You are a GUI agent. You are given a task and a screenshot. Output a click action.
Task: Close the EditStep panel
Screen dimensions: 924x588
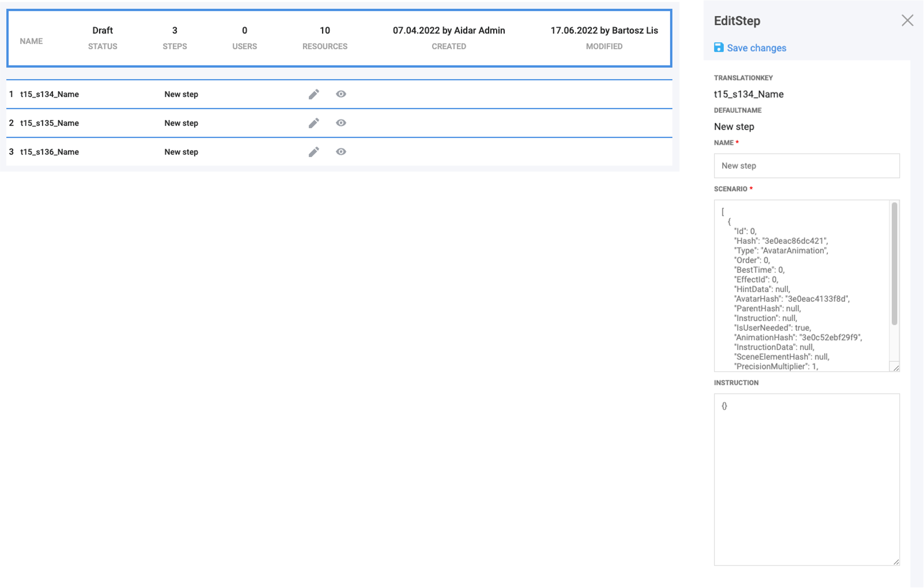pyautogui.click(x=907, y=20)
